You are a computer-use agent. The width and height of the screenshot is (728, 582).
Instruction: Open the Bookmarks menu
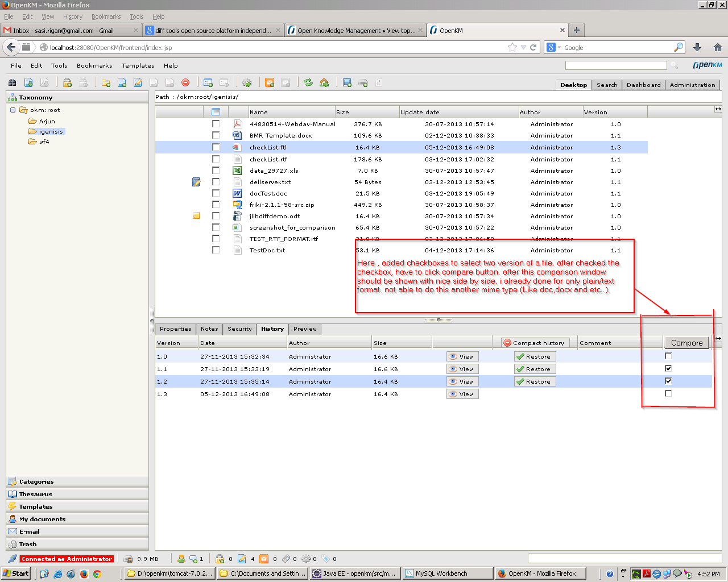click(94, 65)
